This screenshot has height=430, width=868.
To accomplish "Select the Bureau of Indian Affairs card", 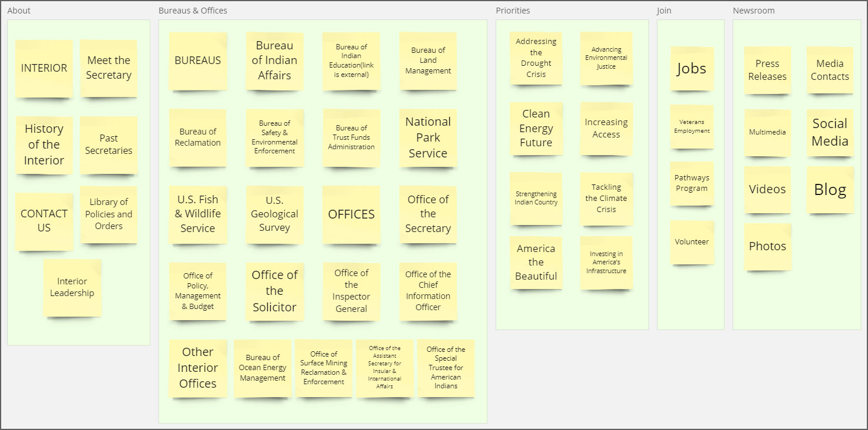I will [x=275, y=61].
